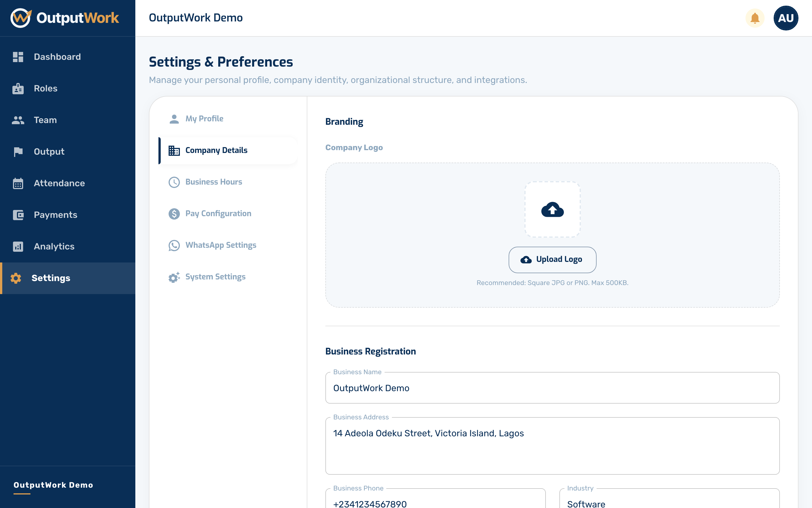Open the notifications bell
This screenshot has height=508, width=812.
click(754, 18)
